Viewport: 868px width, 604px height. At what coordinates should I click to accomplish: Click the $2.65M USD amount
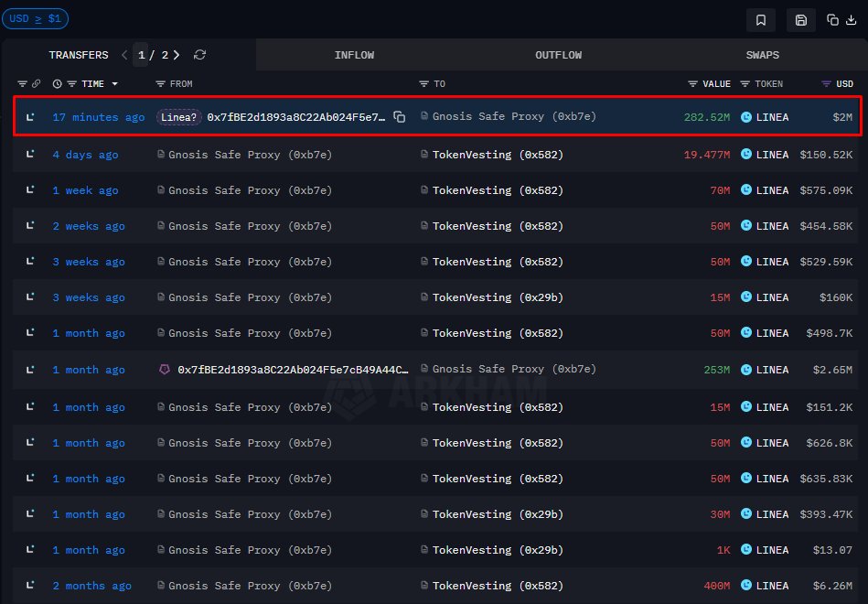pos(832,370)
